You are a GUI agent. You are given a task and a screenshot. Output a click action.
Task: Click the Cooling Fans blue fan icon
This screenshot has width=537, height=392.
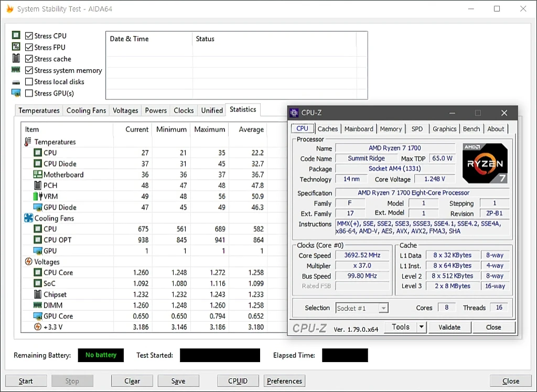28,218
